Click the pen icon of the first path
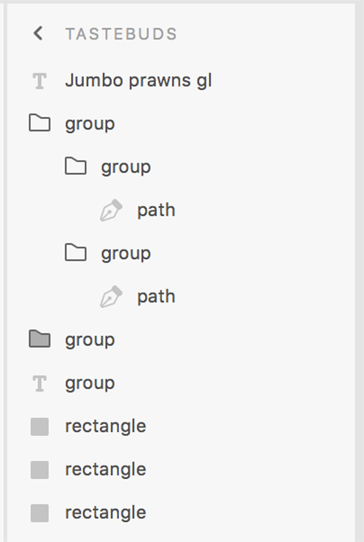The width and height of the screenshot is (364, 542). pyautogui.click(x=111, y=210)
